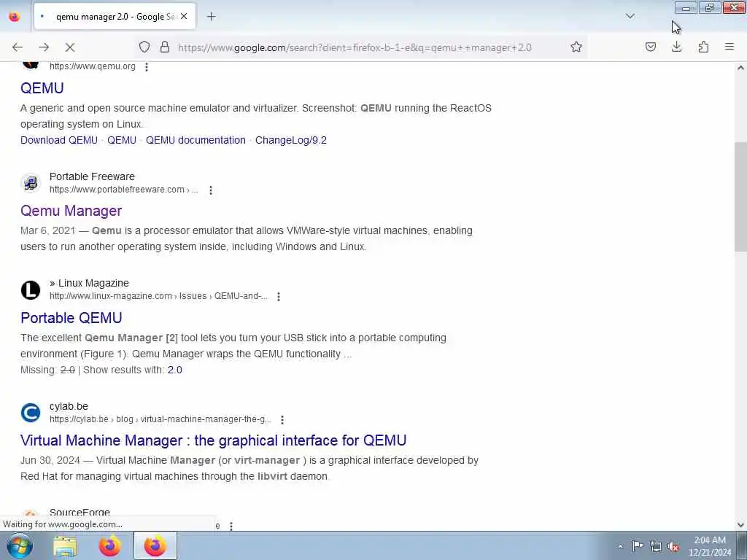Viewport: 747px width, 560px height.
Task: Open Firefox application menu
Action: point(729,47)
